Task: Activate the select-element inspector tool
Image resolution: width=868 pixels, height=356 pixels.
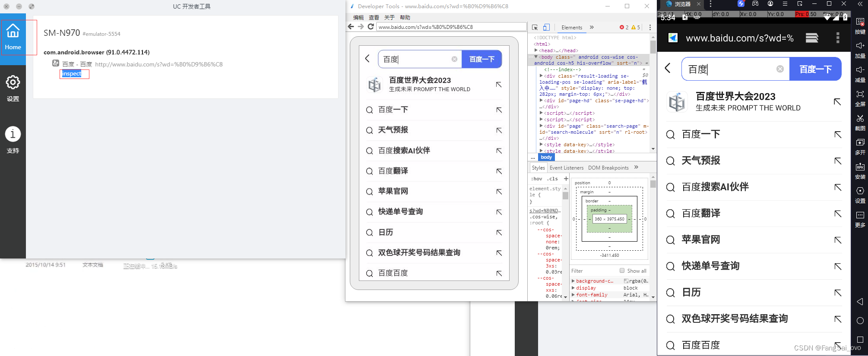Action: [535, 27]
